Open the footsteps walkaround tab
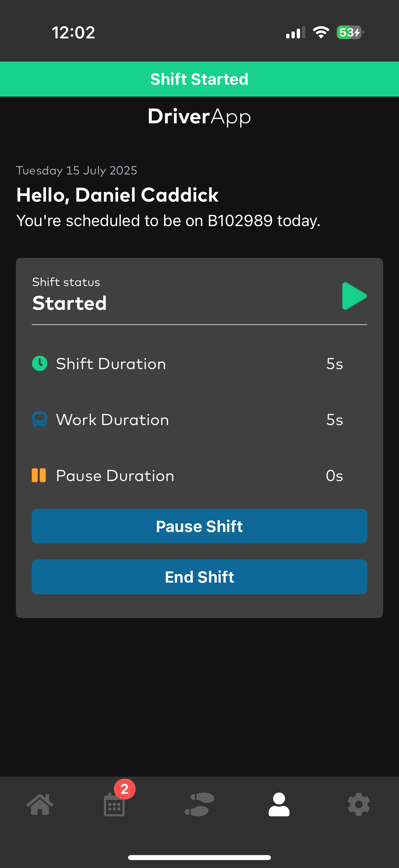The height and width of the screenshot is (868, 399). (x=199, y=804)
